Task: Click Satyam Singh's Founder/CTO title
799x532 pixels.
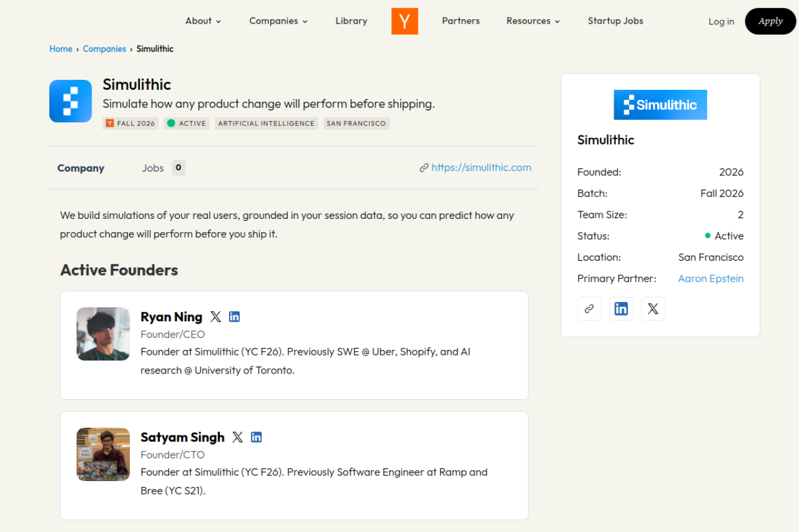Action: (173, 455)
